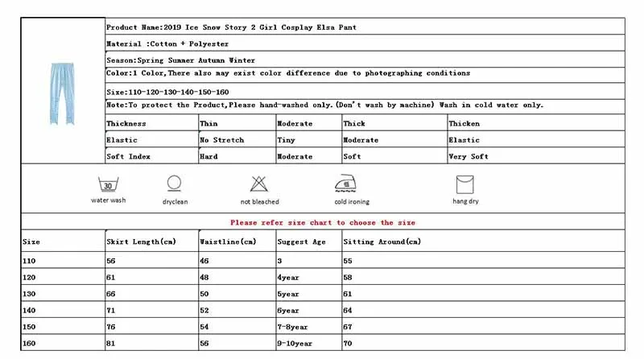644x359 pixels.
Task: Click the hang dry icon
Action: [x=465, y=184]
